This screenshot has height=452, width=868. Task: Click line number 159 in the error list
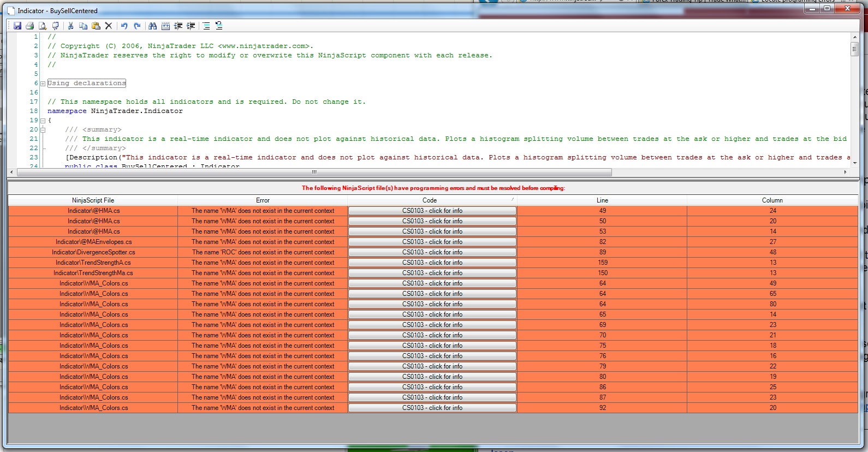(x=602, y=263)
